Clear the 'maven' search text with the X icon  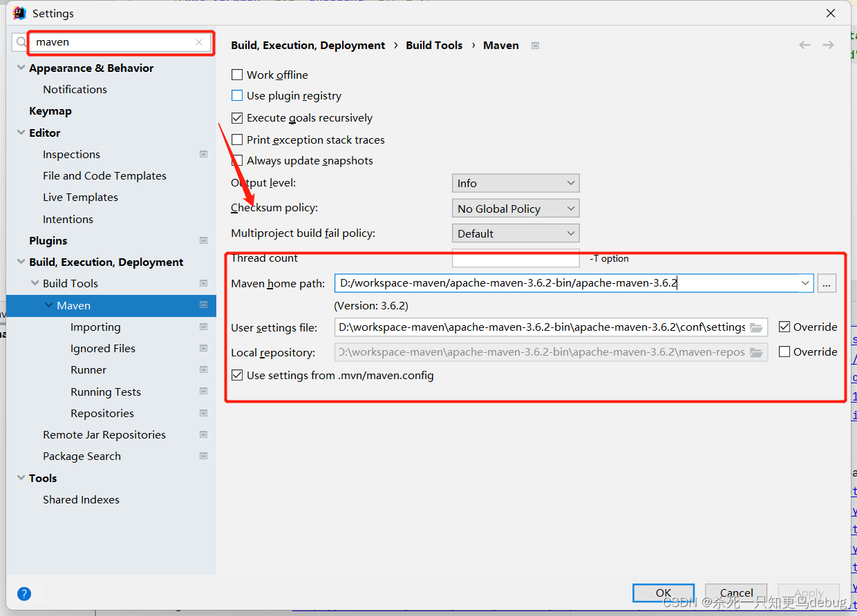tap(199, 42)
